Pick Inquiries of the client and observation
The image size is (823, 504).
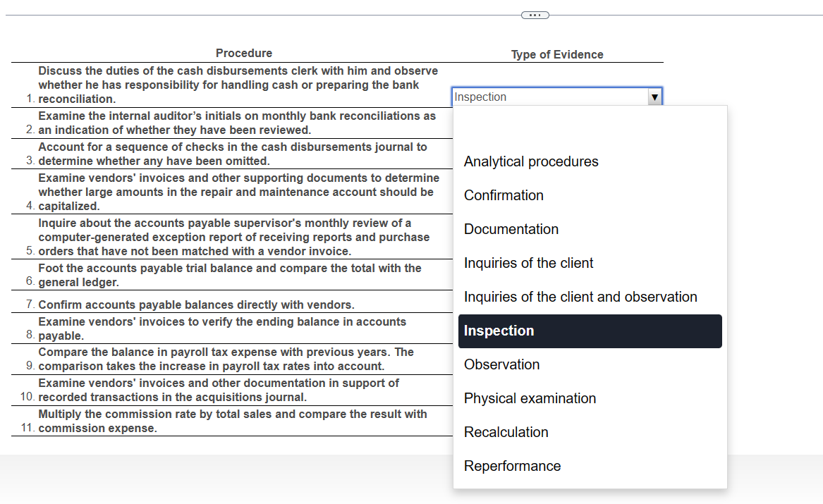click(580, 297)
